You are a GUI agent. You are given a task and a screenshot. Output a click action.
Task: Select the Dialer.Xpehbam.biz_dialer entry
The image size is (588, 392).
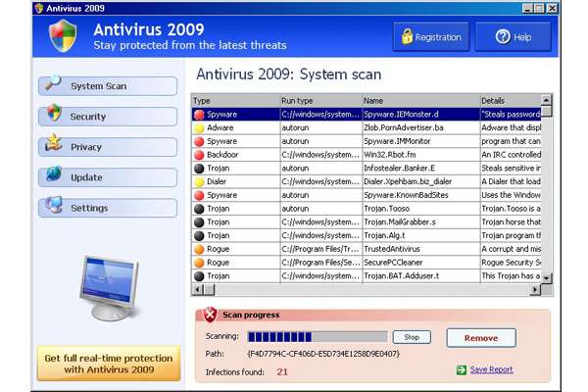coord(408,182)
